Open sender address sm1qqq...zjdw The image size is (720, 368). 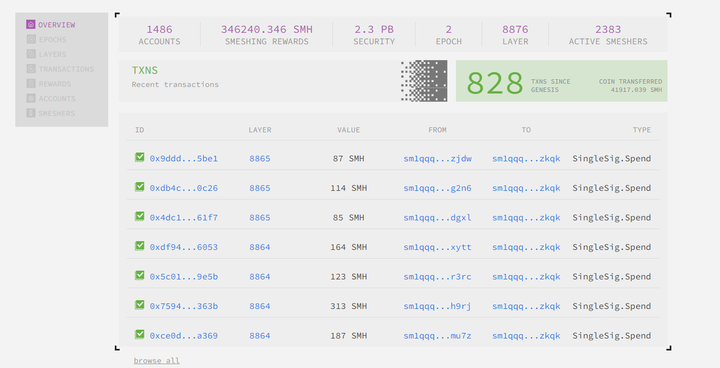[438, 159]
